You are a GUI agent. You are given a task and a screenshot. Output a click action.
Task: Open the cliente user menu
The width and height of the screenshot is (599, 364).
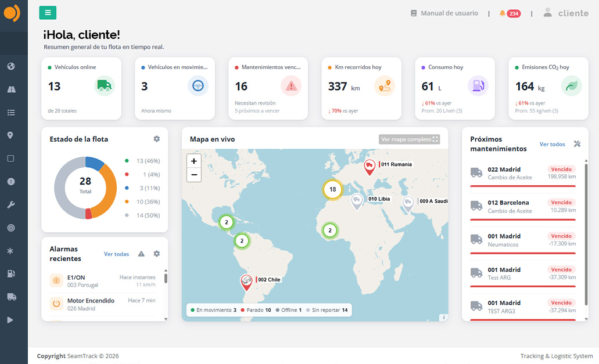click(x=566, y=13)
